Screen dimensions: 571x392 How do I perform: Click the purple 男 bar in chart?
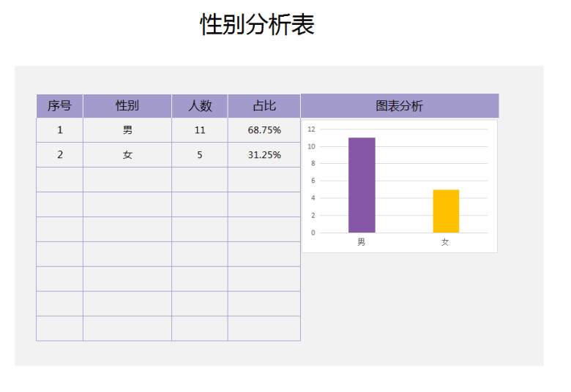[x=362, y=185]
